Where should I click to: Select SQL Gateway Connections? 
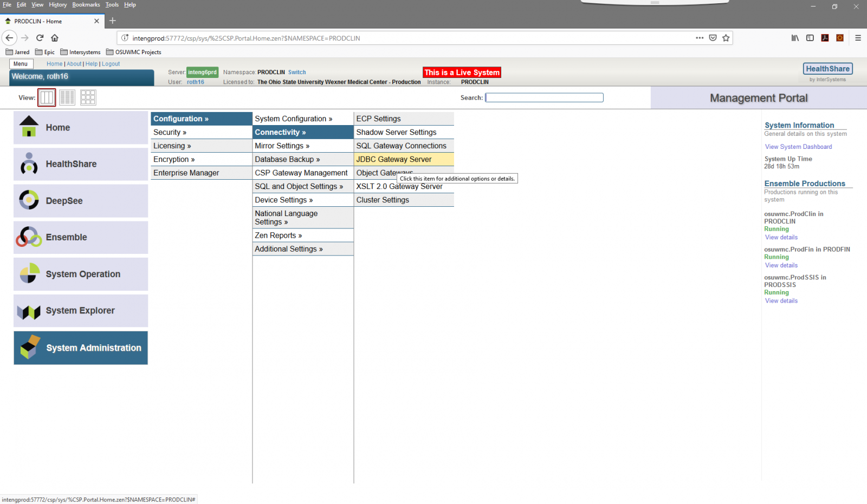point(404,146)
